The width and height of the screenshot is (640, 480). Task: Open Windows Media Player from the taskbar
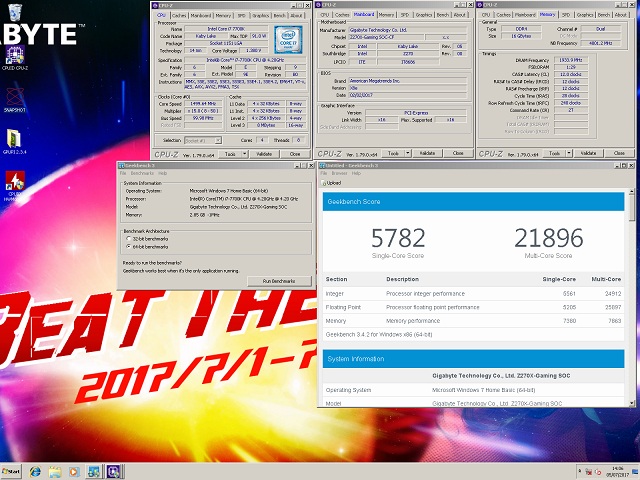point(74,471)
